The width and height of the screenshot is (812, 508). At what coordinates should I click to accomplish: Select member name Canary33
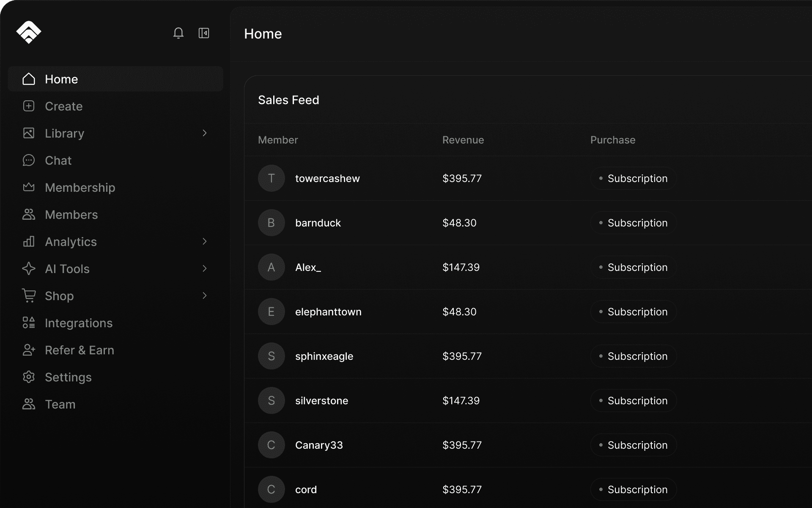pyautogui.click(x=319, y=445)
